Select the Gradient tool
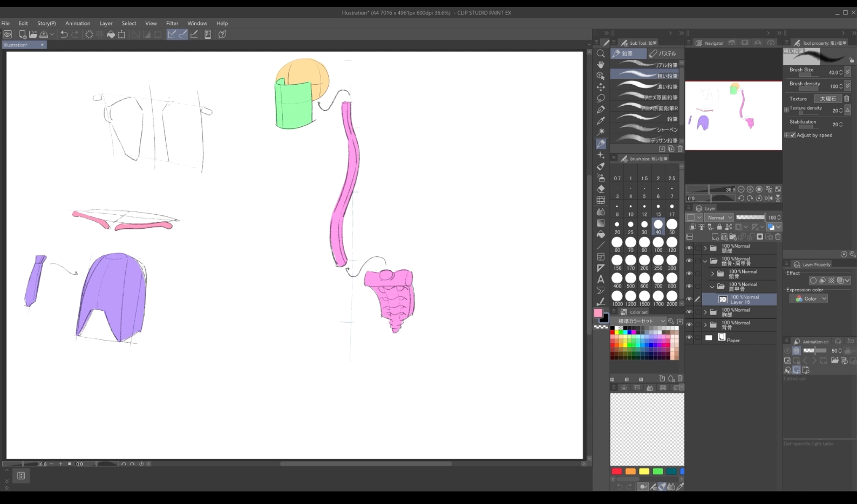Screen dimensions: 857x504 click(601, 223)
